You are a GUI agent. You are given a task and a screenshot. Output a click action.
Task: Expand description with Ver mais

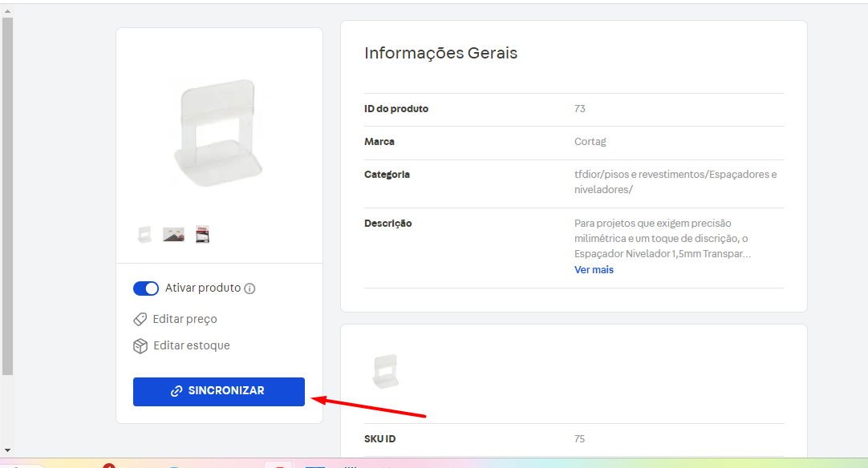click(x=594, y=270)
